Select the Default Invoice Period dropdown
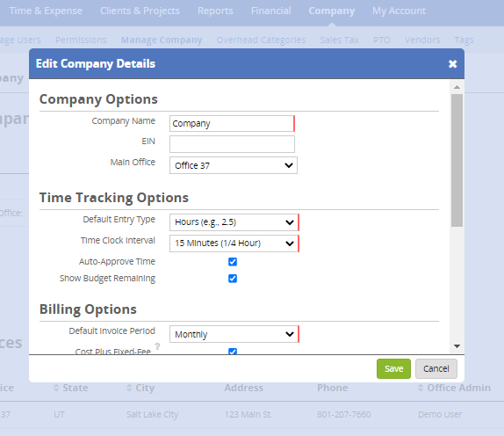Screen dimensions: 504x436 pyautogui.click(x=234, y=334)
